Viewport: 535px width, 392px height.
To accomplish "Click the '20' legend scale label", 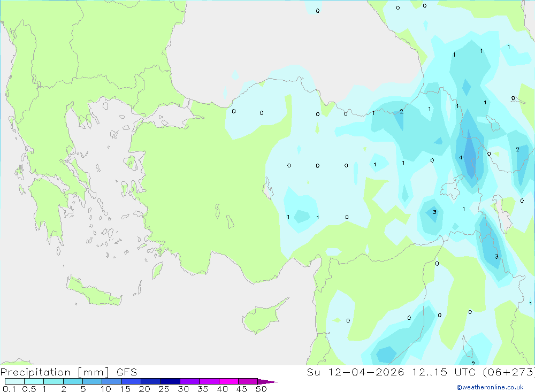I will pos(144,389).
